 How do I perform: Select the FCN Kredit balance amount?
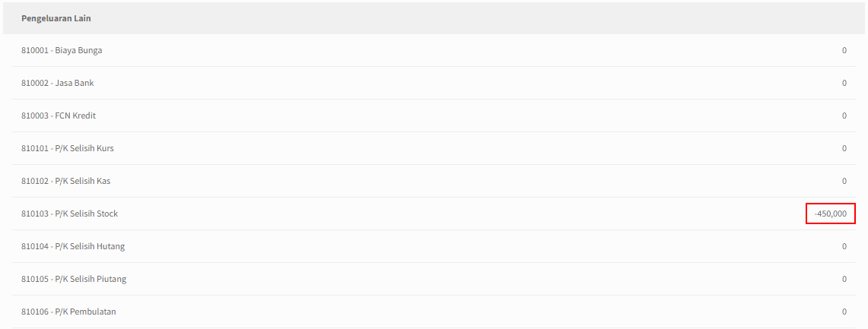click(844, 115)
